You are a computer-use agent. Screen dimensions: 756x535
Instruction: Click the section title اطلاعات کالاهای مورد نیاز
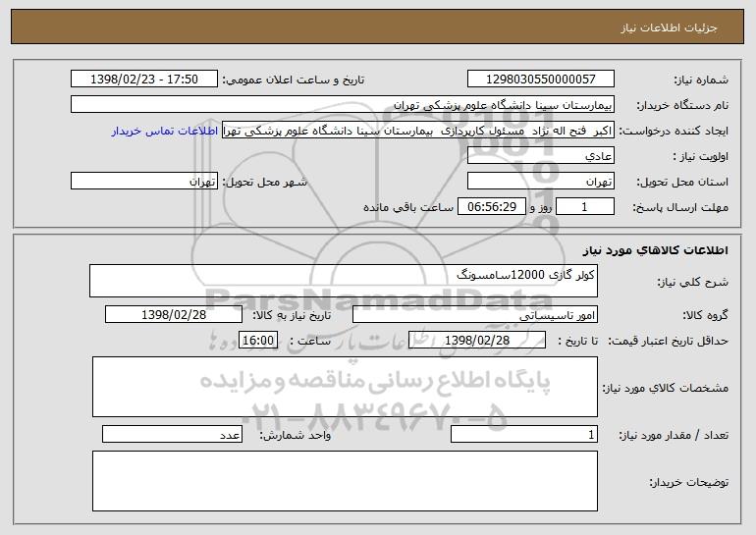point(655,250)
